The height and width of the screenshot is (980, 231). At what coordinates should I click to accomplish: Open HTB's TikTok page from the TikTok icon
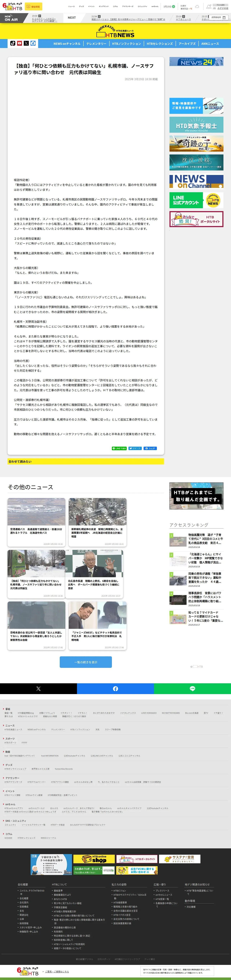[x=13, y=43]
